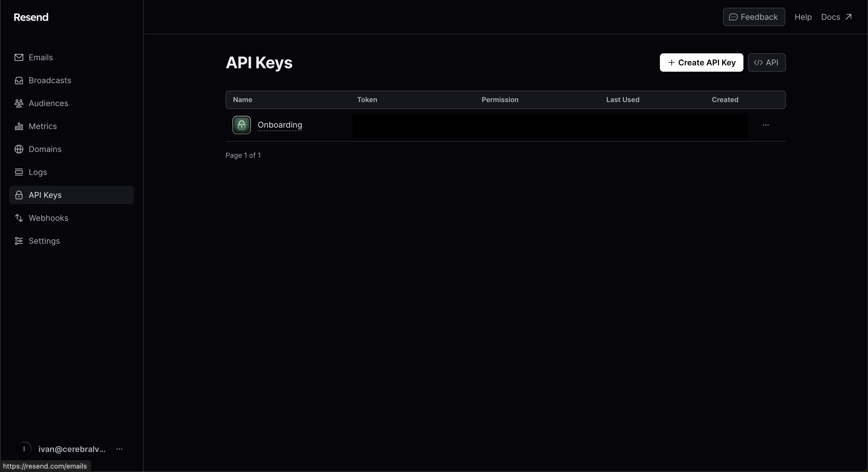The image size is (868, 472).
Task: Click the Domains globe icon
Action: [x=19, y=149]
